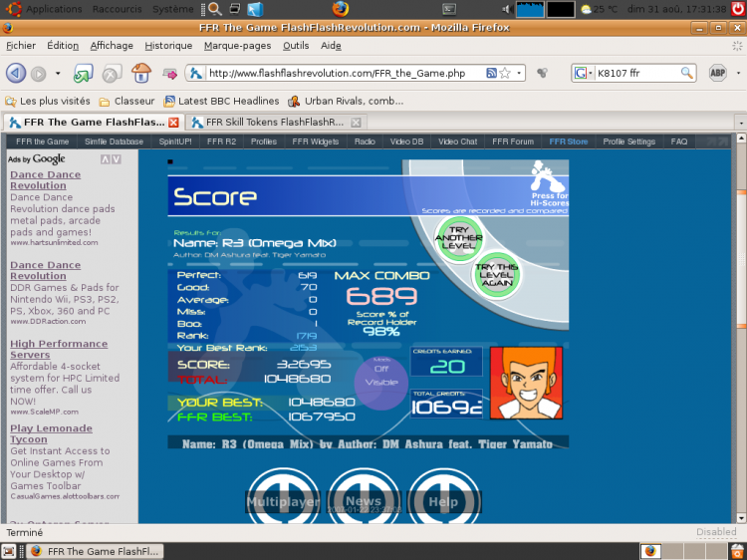Click the Classeur bookmark folder
747x560 pixels.
(x=127, y=101)
